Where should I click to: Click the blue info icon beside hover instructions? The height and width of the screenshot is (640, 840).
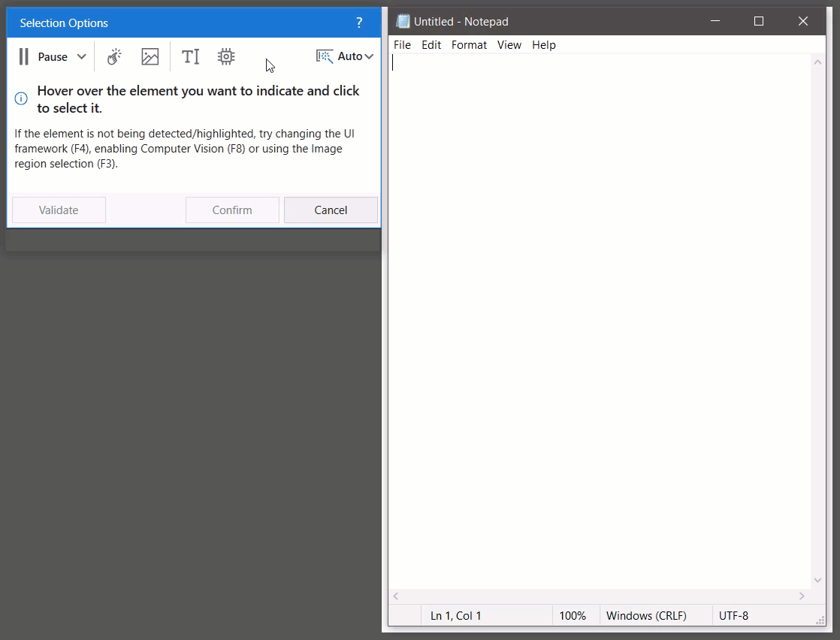coord(21,98)
